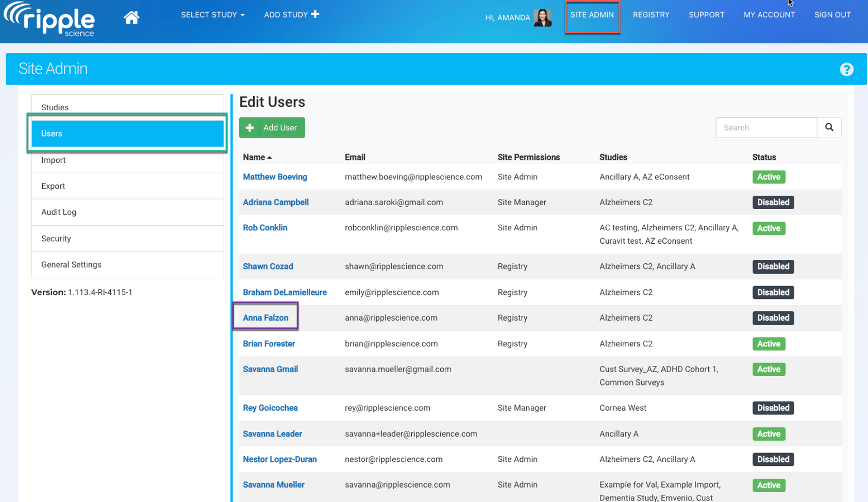Screen dimensions: 868x502
Task: Open Audit Log in the sidebar
Action: [127, 212]
